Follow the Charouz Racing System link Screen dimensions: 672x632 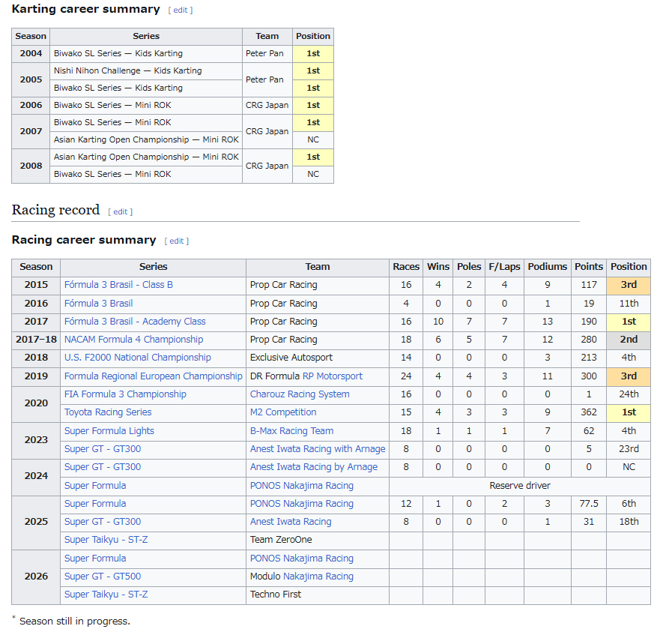pyautogui.click(x=300, y=394)
